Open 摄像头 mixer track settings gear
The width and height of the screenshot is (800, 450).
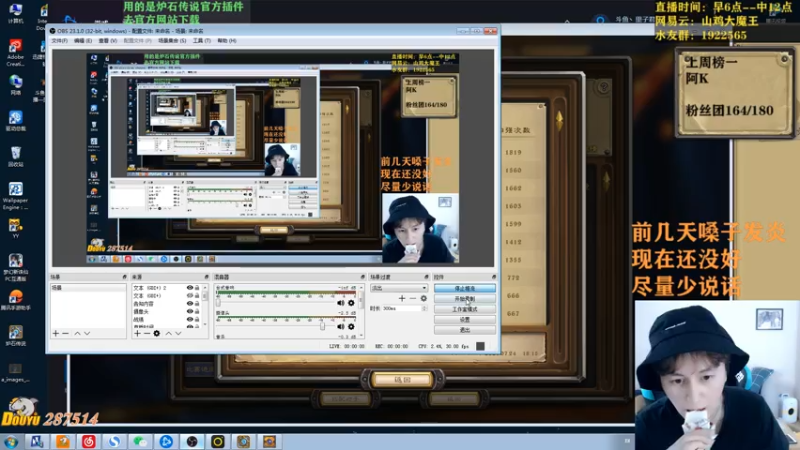pos(351,327)
